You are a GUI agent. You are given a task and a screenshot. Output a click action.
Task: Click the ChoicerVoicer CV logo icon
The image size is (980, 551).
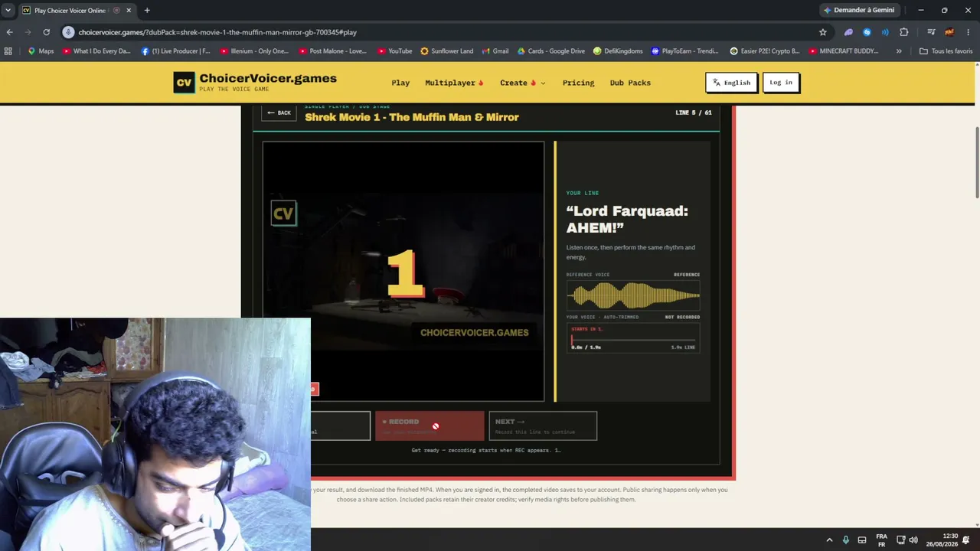(x=184, y=83)
